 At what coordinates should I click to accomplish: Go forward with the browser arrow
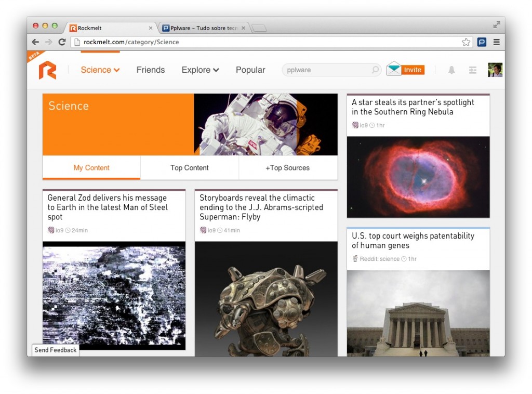coord(49,42)
